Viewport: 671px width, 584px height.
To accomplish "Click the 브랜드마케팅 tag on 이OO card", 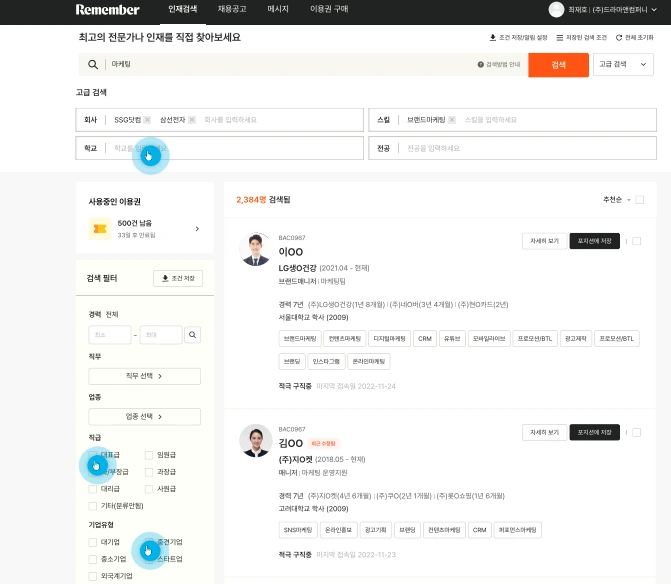I will (300, 338).
